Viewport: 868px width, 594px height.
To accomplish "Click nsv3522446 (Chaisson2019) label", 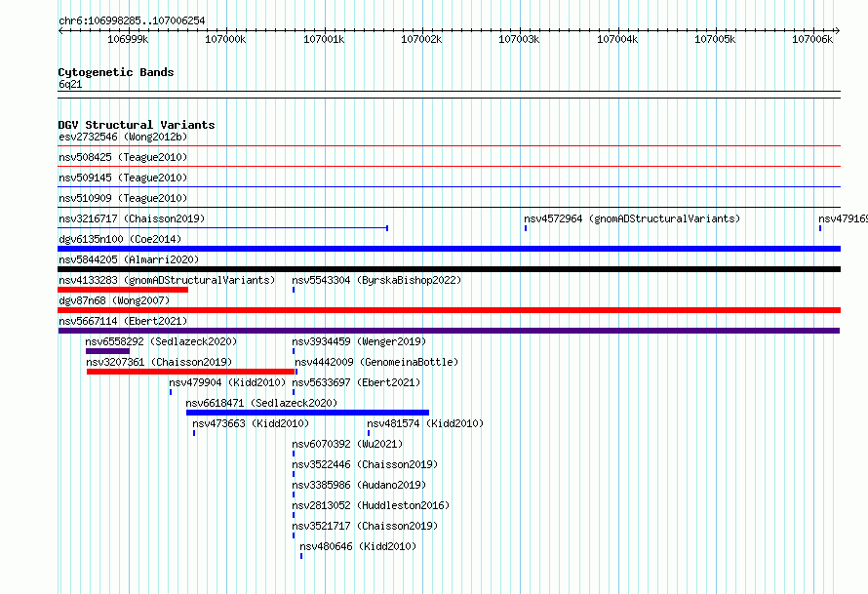I will pos(365,464).
